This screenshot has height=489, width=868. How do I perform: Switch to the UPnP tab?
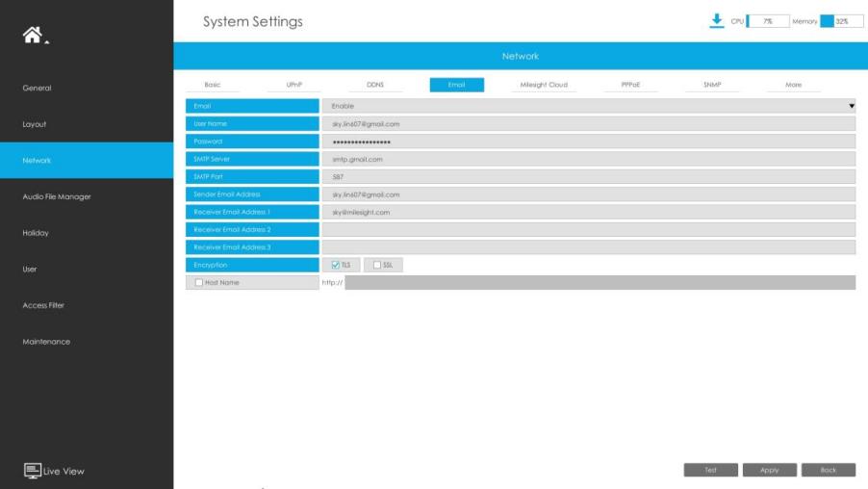pyautogui.click(x=294, y=85)
